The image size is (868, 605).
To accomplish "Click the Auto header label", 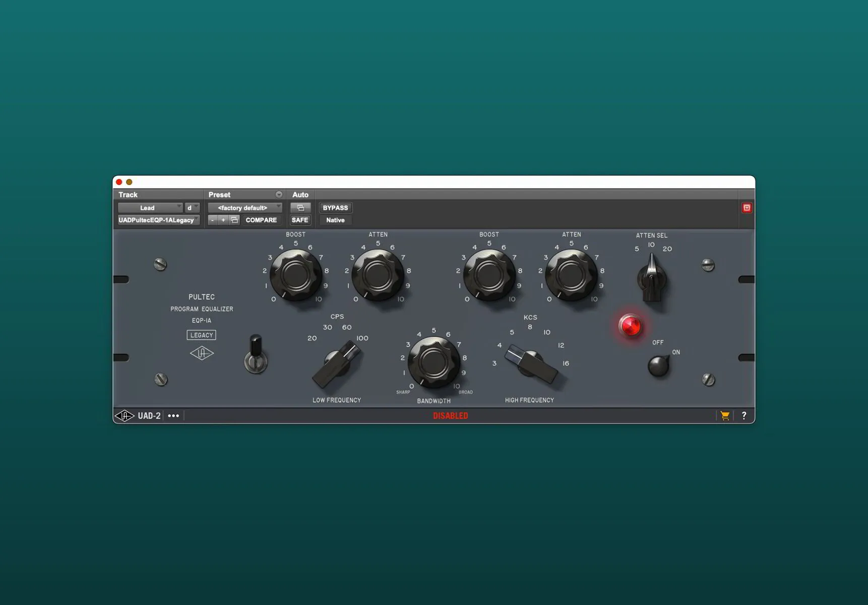I will click(300, 195).
